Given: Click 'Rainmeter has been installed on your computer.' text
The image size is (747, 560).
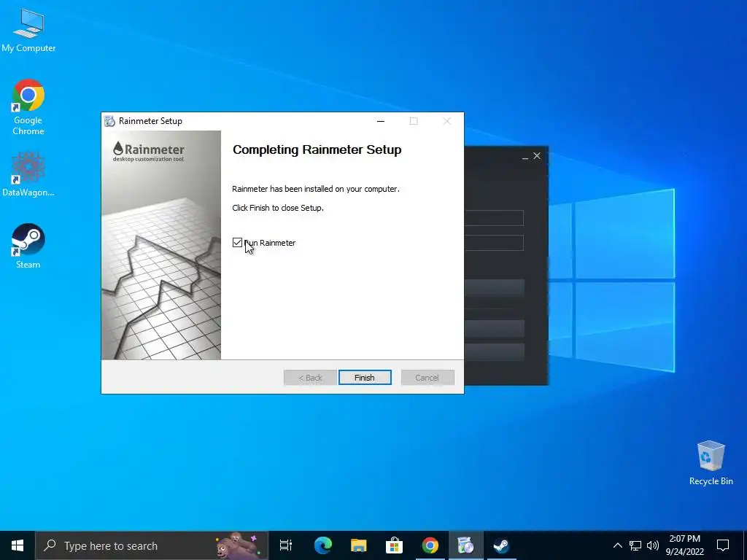Looking at the screenshot, I should coord(315,189).
